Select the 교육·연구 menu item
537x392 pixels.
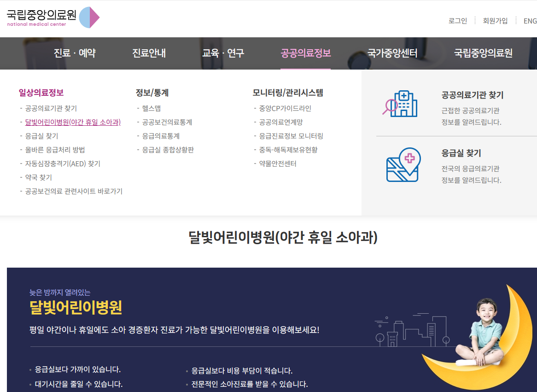pos(224,53)
